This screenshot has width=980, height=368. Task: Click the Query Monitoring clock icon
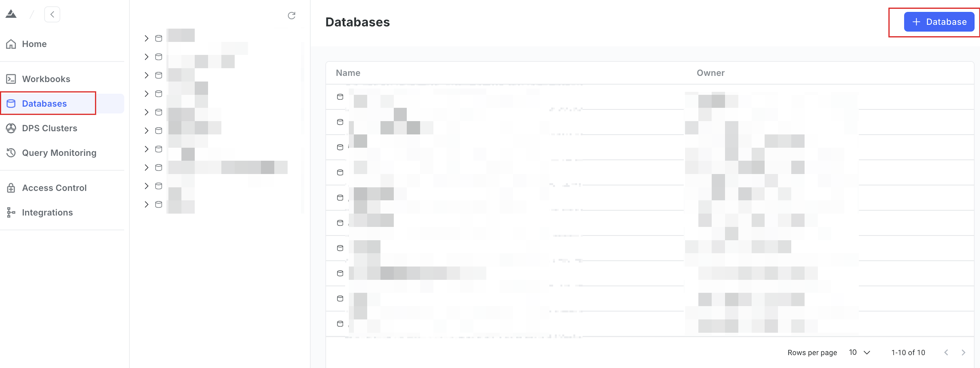pos(11,153)
